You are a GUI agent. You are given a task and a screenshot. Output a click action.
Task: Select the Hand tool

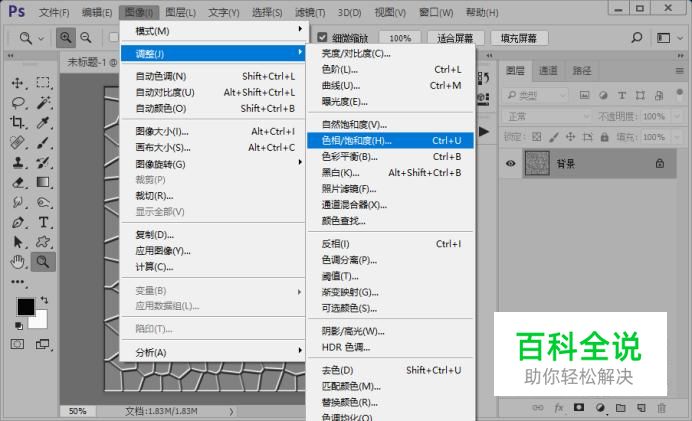click(18, 262)
